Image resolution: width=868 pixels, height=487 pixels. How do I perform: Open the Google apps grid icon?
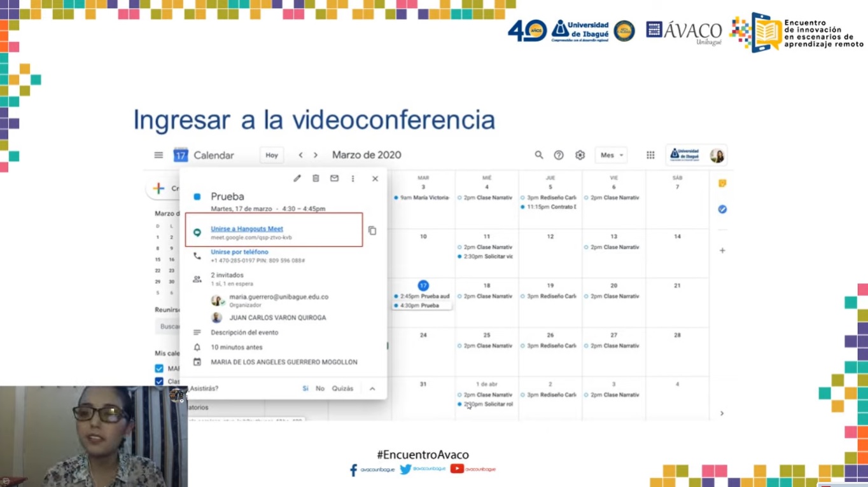tap(650, 155)
